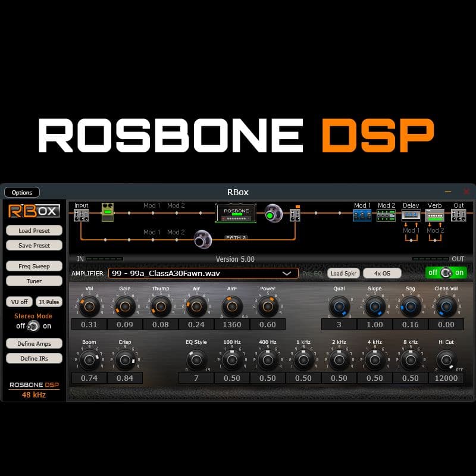Click the 100 Hz EQ knob
476x476 pixels.
point(232,361)
